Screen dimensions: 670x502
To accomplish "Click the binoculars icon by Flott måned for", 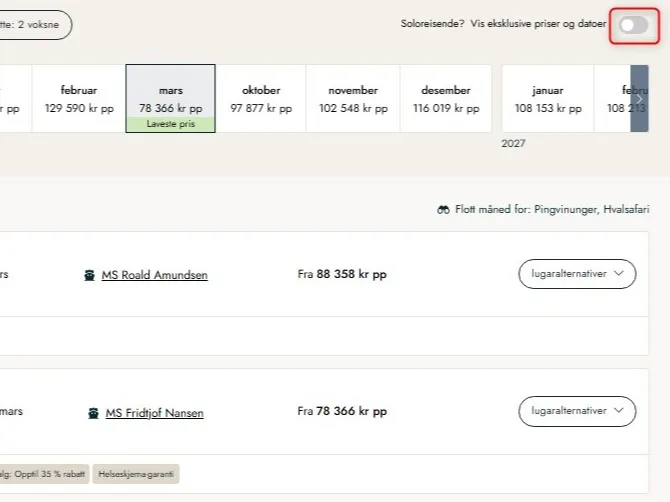I will click(443, 210).
